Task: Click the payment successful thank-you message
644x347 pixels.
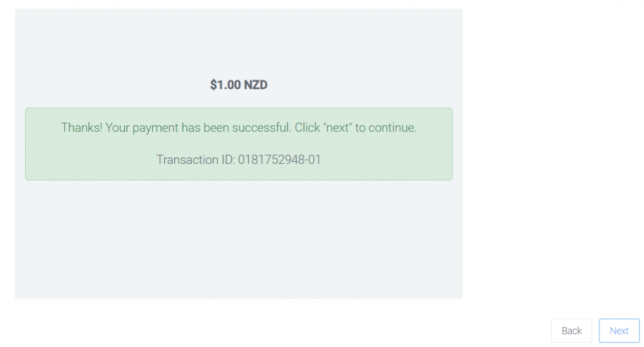Action: 238,127
